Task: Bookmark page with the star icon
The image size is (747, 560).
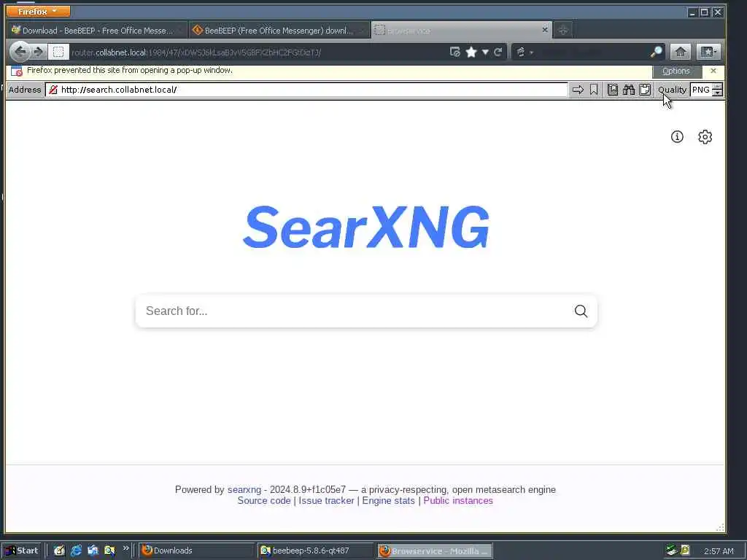Action: pyautogui.click(x=471, y=52)
